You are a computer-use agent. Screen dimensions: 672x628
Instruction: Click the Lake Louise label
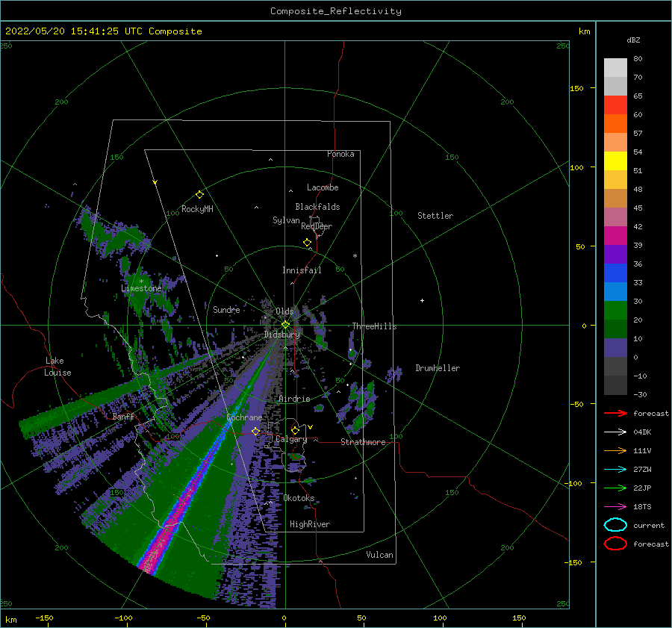57,367
